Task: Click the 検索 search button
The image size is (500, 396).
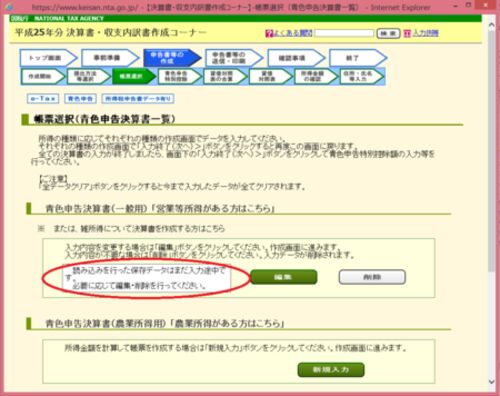Action: (388, 33)
